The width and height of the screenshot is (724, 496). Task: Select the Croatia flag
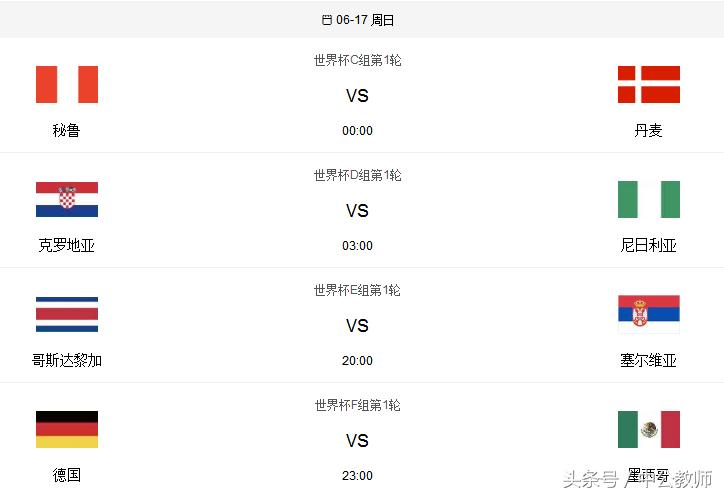tap(67, 200)
